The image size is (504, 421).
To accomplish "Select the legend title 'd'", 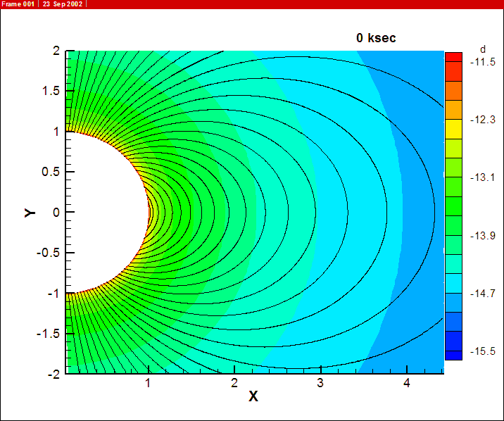I will 482,49.
